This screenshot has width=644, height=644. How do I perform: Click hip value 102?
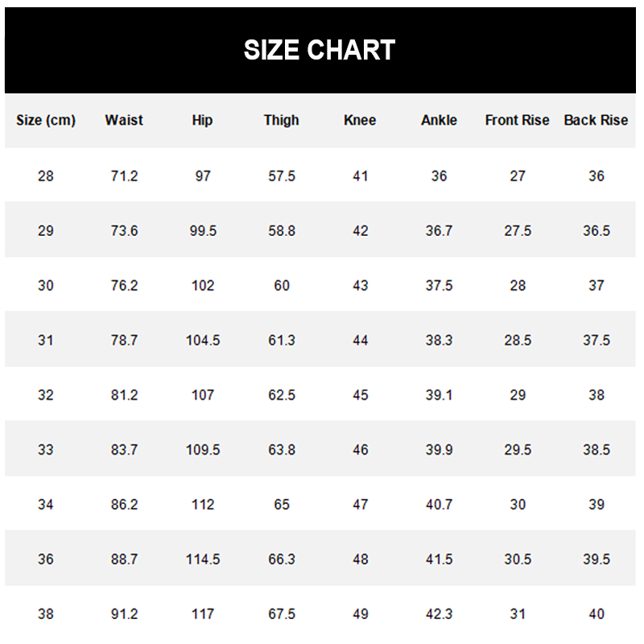point(203,286)
